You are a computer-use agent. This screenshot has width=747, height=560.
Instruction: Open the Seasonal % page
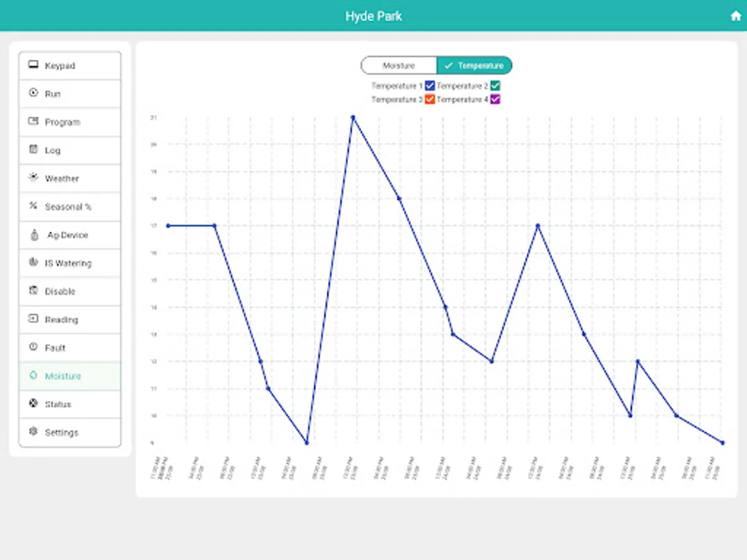[x=33, y=206]
